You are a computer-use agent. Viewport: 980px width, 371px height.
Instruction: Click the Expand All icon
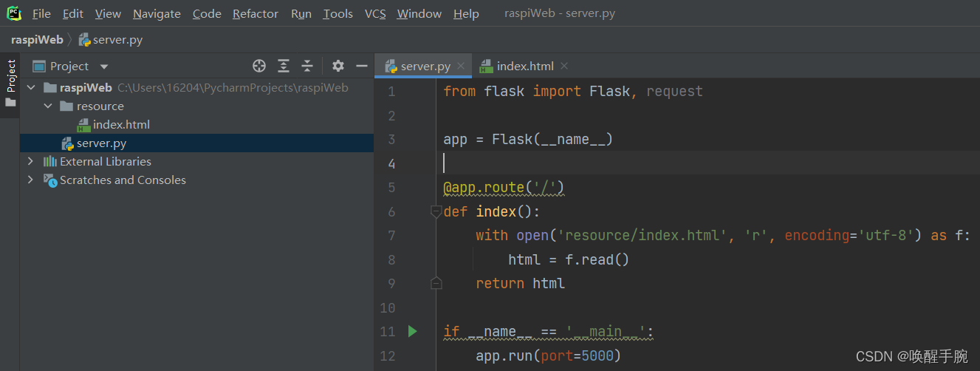(x=284, y=66)
